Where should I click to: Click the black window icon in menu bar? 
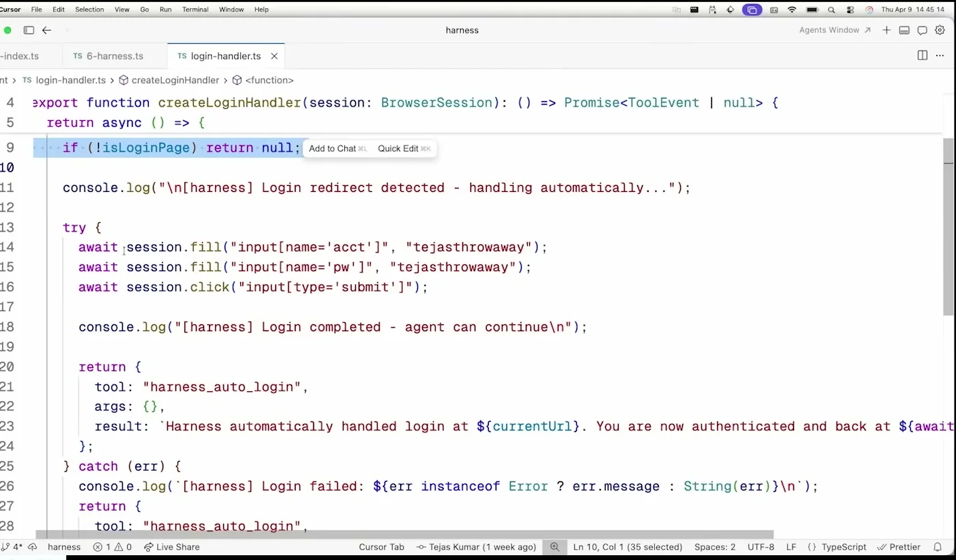694,10
